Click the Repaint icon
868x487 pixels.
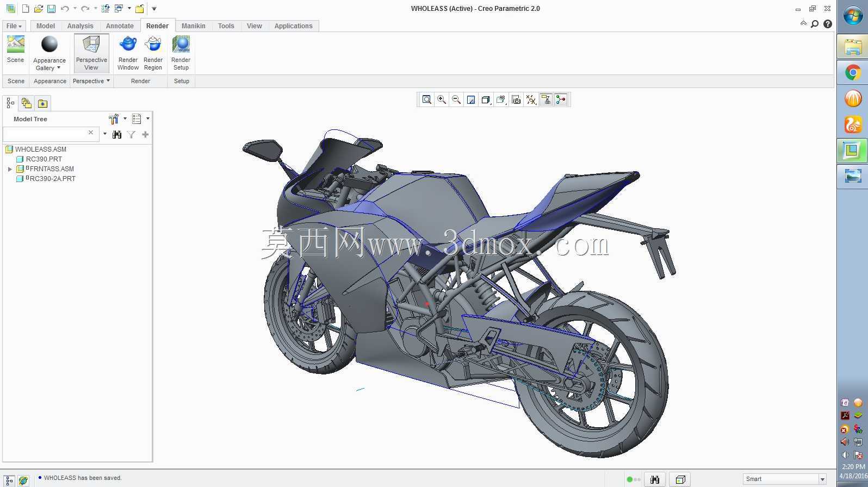471,99
